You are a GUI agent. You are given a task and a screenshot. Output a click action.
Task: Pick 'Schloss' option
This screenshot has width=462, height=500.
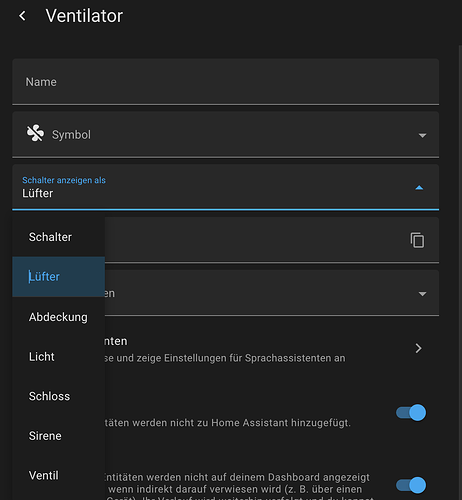59,396
